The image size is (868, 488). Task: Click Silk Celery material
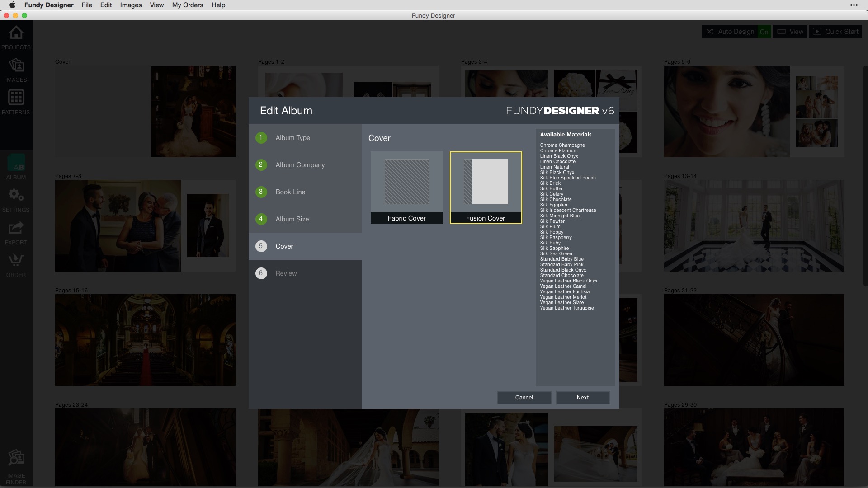tap(552, 194)
